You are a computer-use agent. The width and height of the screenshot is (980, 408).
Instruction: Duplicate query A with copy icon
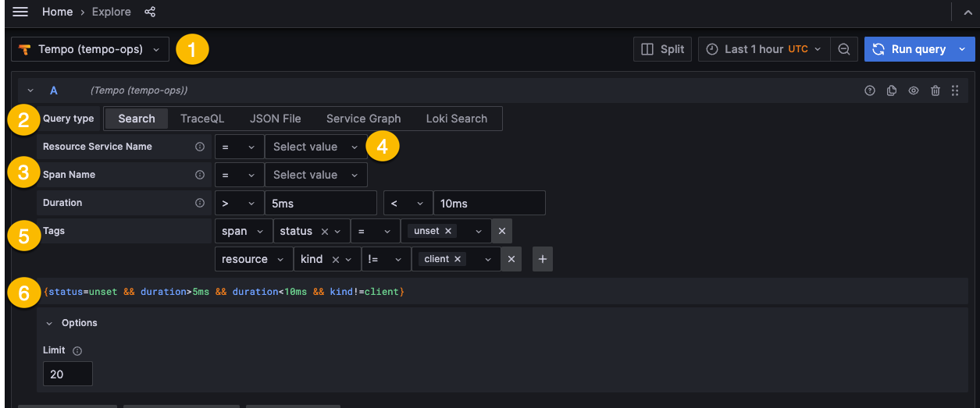[892, 90]
